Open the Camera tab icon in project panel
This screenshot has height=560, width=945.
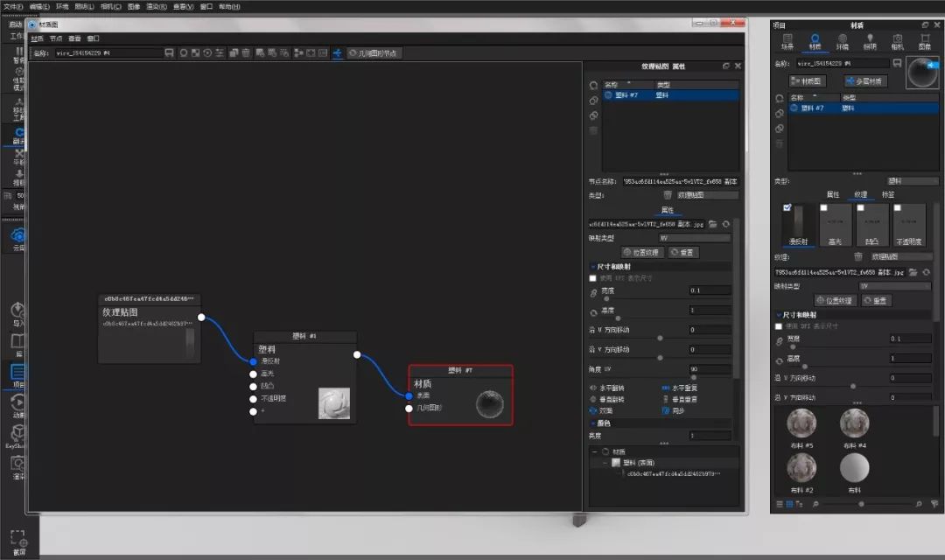pyautogui.click(x=897, y=41)
